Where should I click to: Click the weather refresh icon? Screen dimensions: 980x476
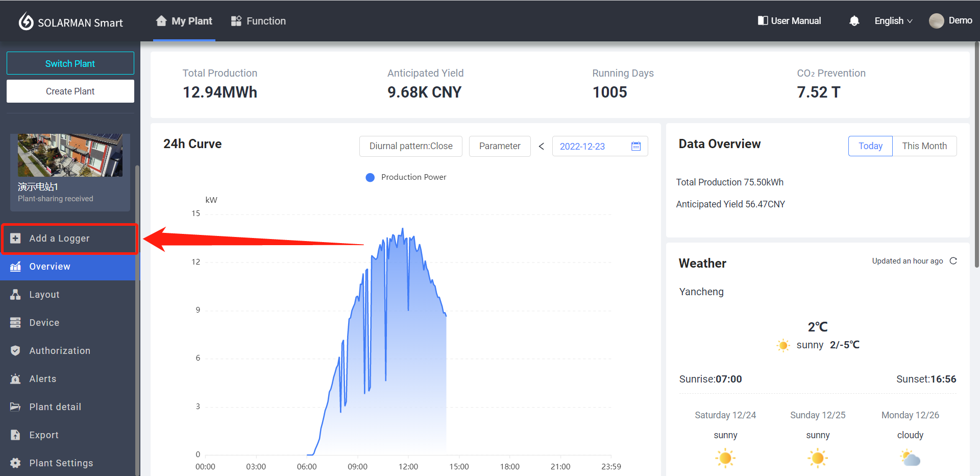953,261
